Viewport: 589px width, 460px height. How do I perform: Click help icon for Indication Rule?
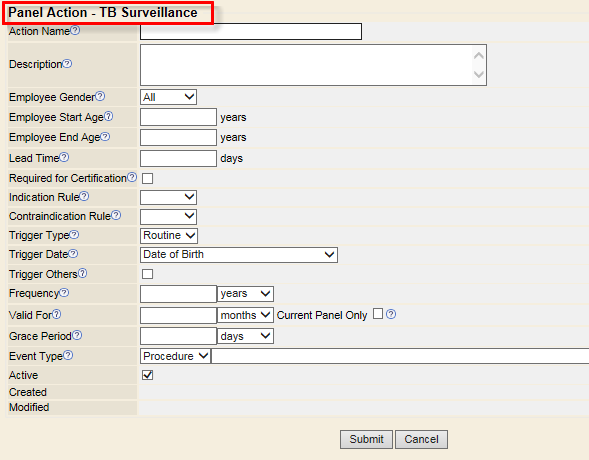84,196
